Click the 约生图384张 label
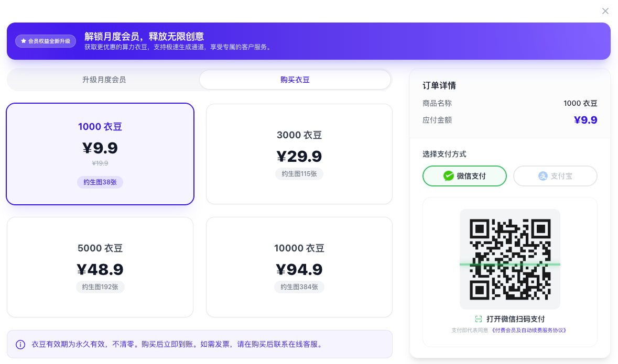This screenshot has height=364, width=618. [299, 287]
